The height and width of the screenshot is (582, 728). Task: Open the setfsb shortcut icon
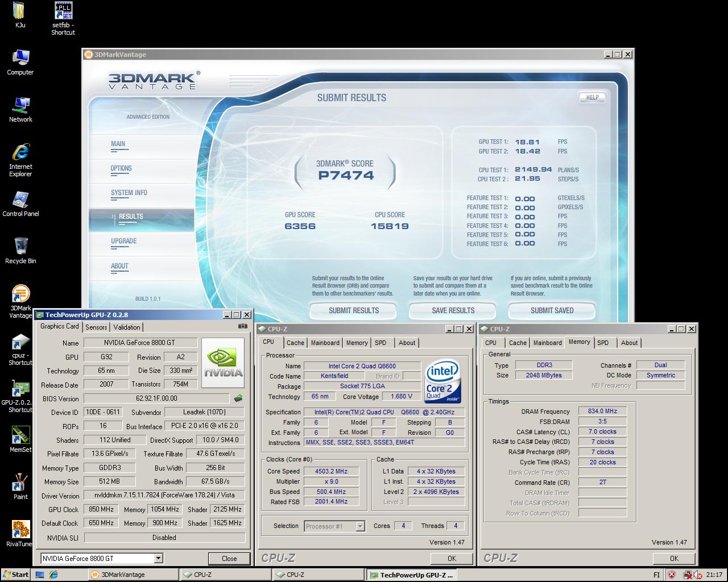(63, 18)
